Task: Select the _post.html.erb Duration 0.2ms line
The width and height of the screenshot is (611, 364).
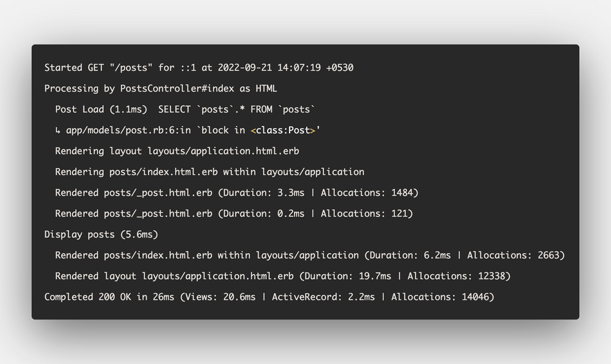Action: tap(234, 214)
